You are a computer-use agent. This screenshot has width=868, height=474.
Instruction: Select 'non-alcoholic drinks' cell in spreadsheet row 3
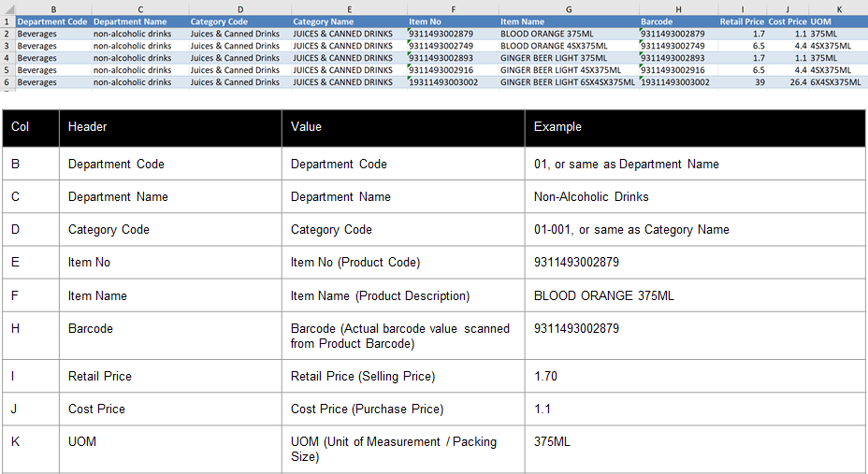140,46
